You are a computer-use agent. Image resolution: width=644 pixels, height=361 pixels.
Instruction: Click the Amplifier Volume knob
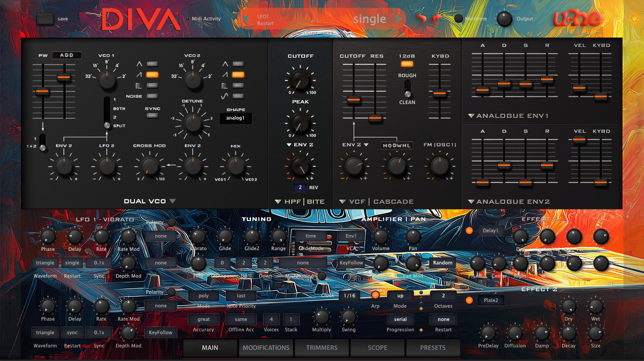coord(381,236)
